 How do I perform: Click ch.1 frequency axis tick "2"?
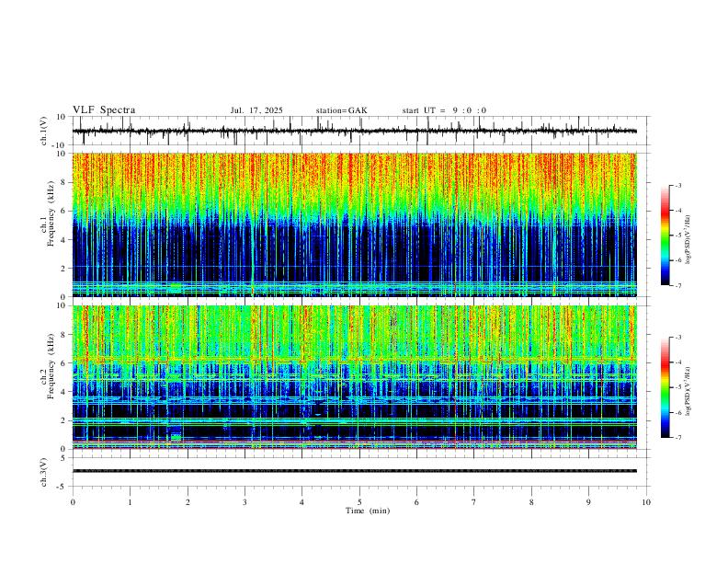pos(63,269)
